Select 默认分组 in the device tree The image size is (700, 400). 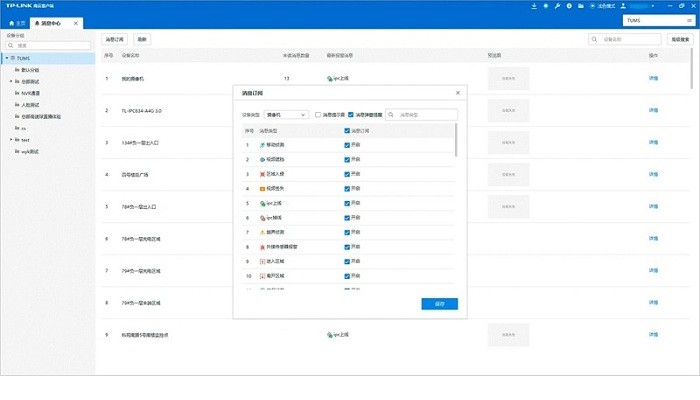click(31, 70)
